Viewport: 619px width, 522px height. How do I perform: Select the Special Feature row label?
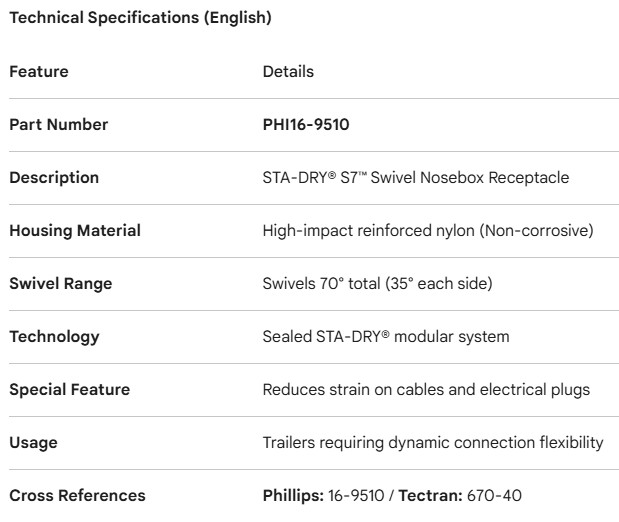pos(69,390)
